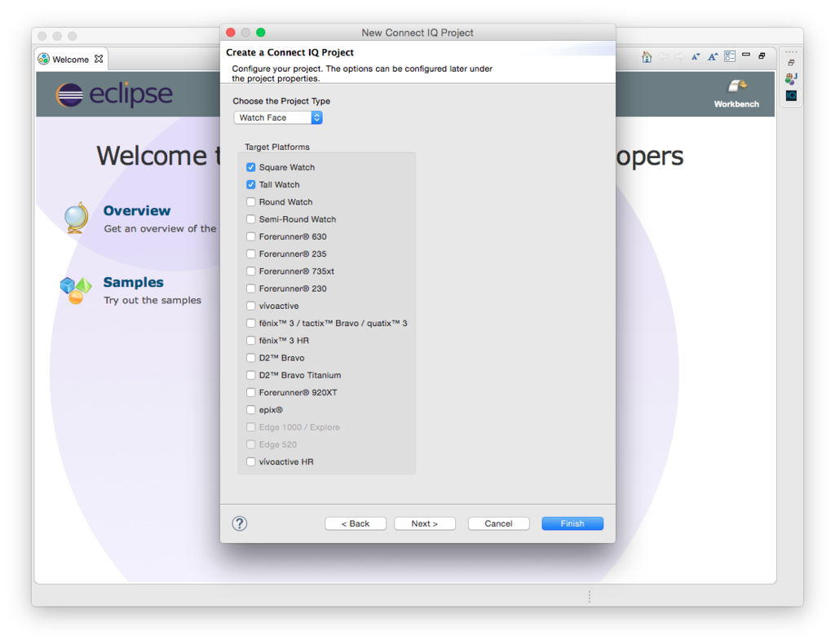Click the Back button

tap(356, 523)
